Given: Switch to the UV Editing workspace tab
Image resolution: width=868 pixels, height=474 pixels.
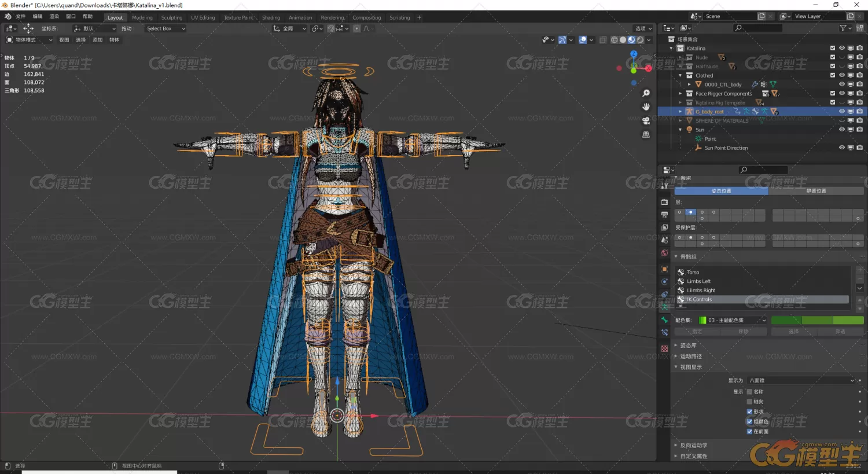Looking at the screenshot, I should coord(203,17).
